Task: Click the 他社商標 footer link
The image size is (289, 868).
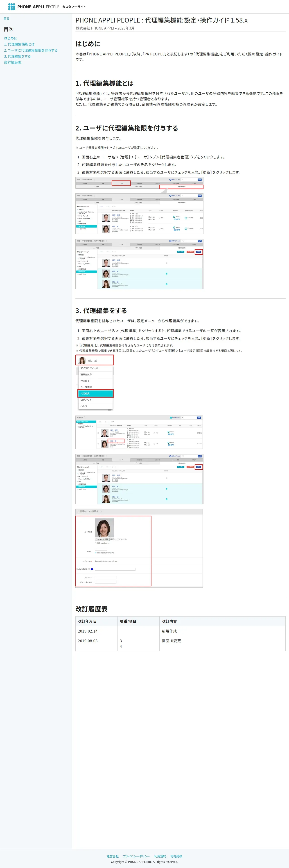Action: (176, 856)
